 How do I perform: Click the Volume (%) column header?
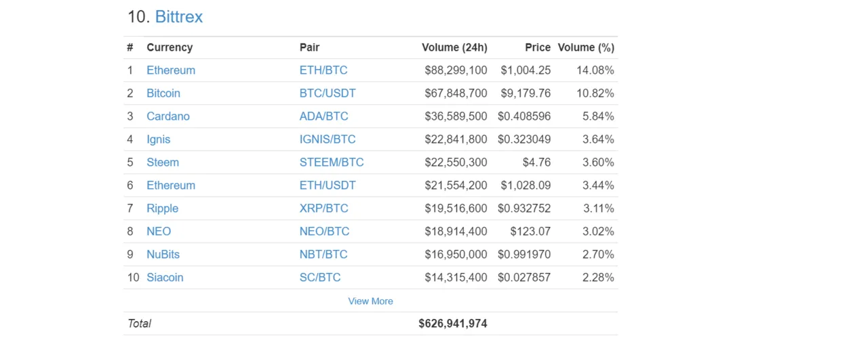pos(586,47)
